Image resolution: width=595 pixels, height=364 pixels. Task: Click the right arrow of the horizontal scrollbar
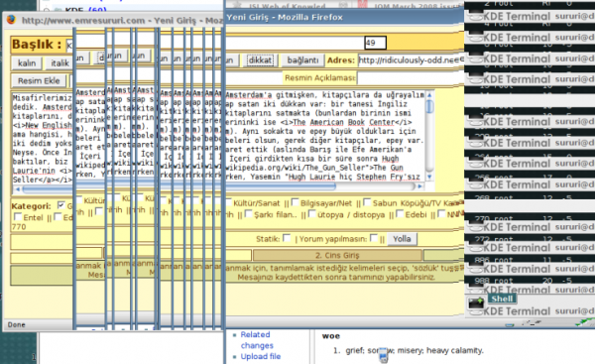pyautogui.click(x=419, y=186)
